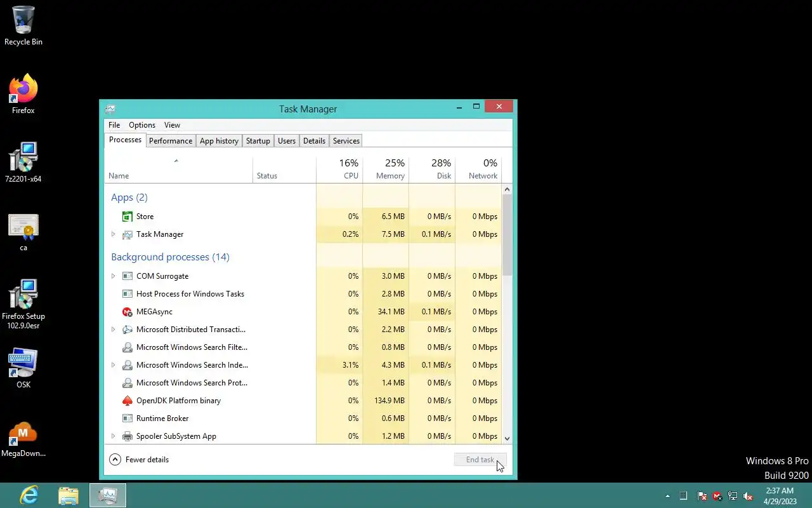
Task: Click the muted volume tray icon
Action: [748, 496]
